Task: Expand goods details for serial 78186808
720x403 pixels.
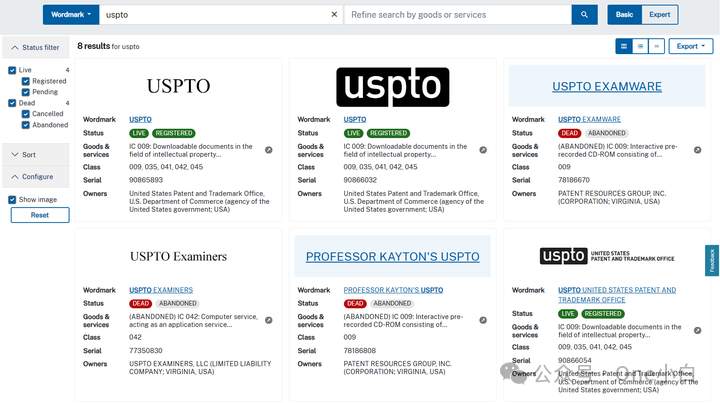Action: tap(483, 320)
